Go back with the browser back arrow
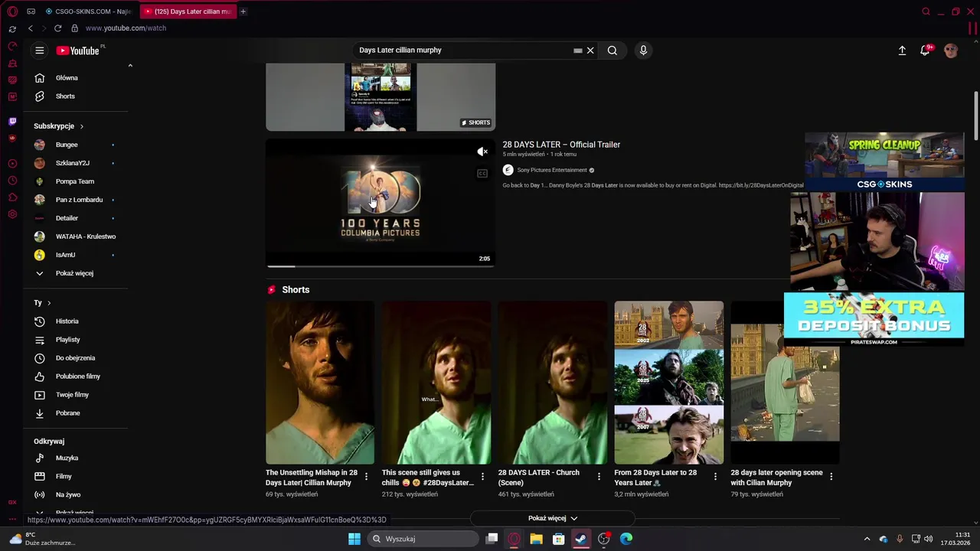The height and width of the screenshot is (551, 980). (x=31, y=28)
